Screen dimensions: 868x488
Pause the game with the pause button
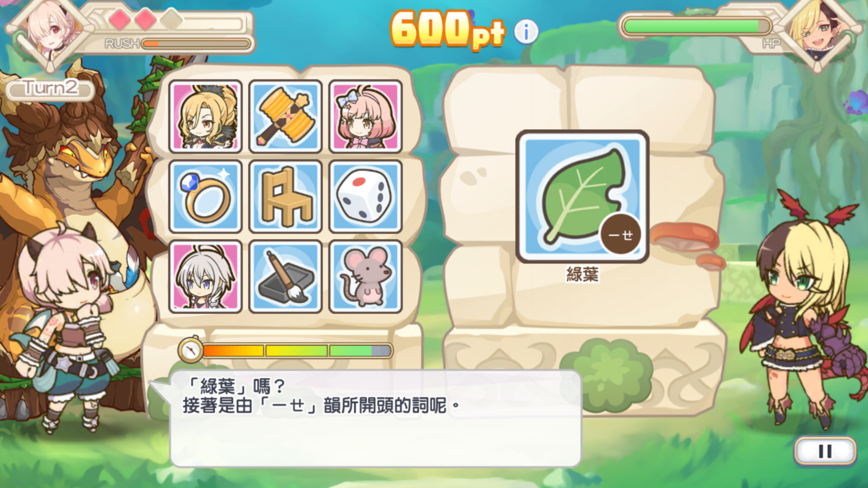(x=825, y=451)
